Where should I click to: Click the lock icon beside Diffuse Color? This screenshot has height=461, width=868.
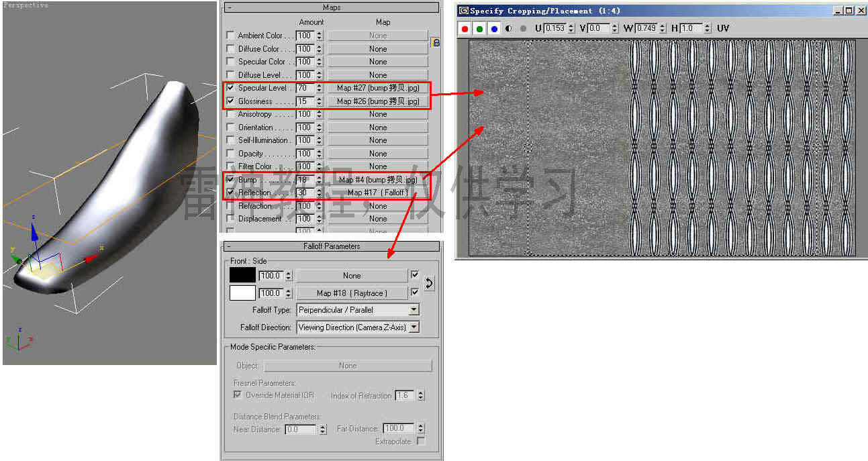click(436, 42)
